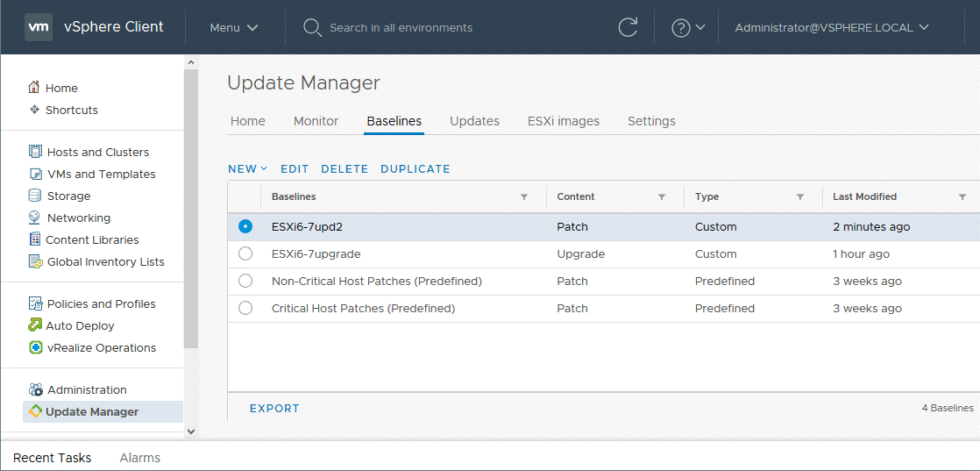Click the EXPORT button
This screenshot has width=980, height=471.
click(274, 408)
